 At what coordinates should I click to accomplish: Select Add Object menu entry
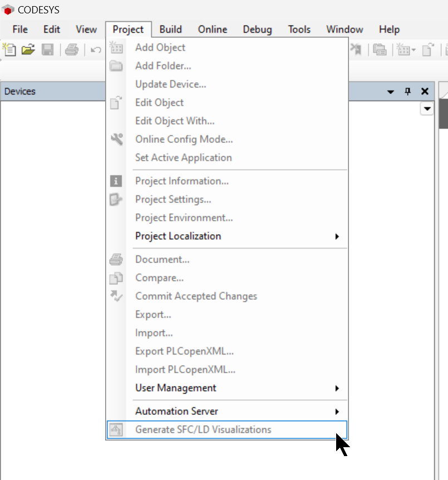tap(227, 47)
